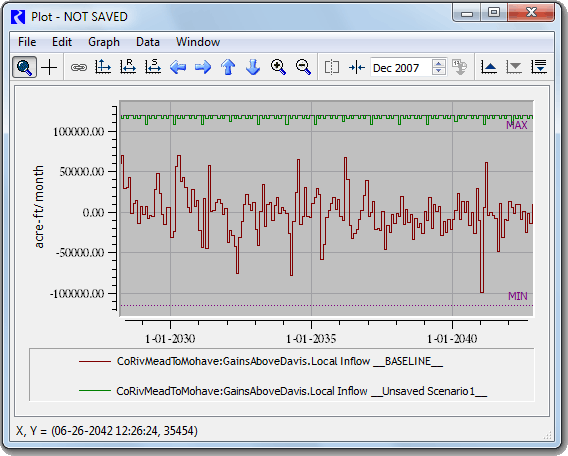Increase the Dec 2007 date spinner

coord(439,63)
